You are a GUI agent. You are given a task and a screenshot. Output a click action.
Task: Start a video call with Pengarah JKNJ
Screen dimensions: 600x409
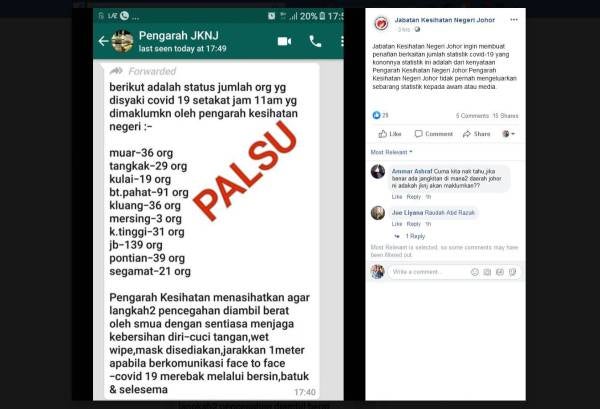(284, 41)
